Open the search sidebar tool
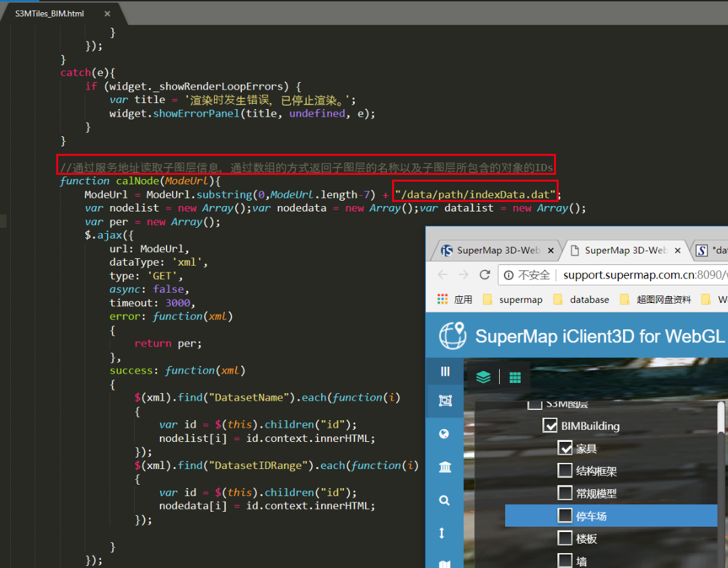Viewport: 728px width, 568px height. 444,500
